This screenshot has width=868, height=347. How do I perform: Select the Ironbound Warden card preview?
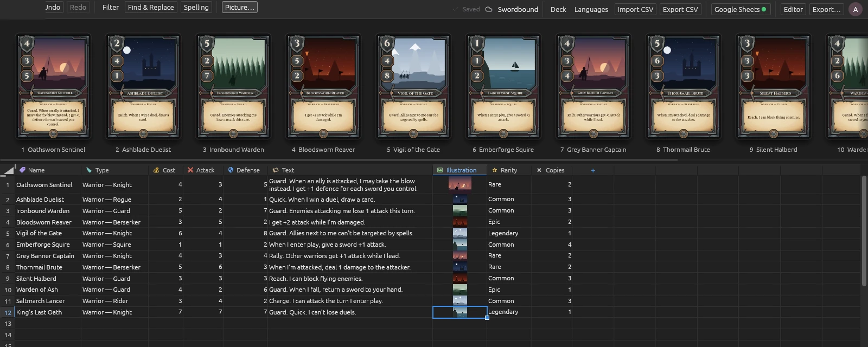coord(233,87)
